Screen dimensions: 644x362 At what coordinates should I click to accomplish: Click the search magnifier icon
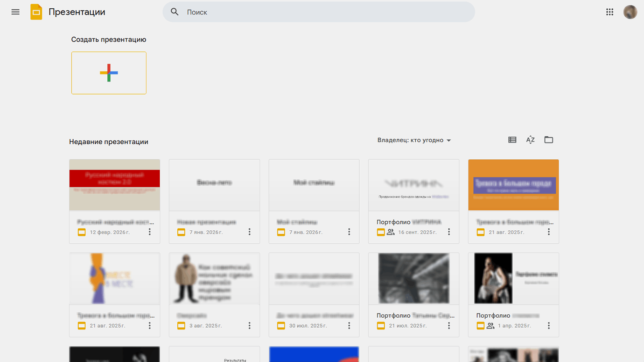tap(175, 12)
